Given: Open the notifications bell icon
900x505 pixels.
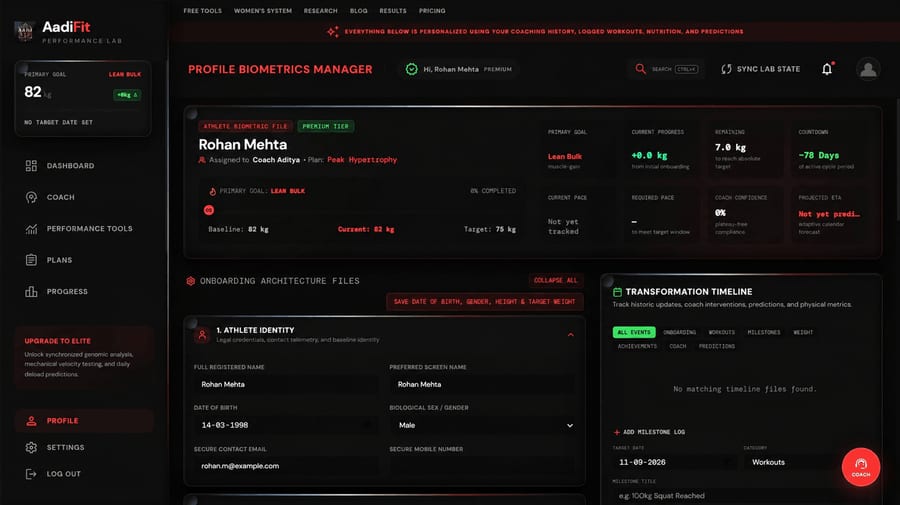Looking at the screenshot, I should click(827, 69).
